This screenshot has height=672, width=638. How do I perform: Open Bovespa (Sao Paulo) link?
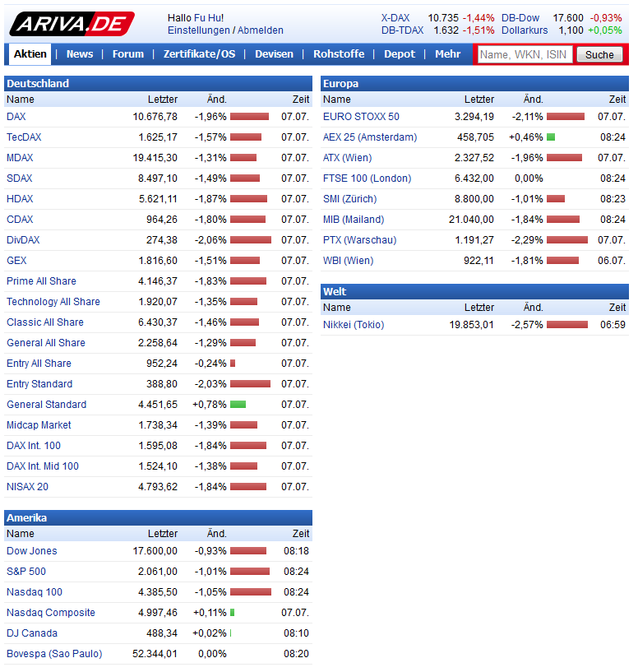tap(54, 654)
